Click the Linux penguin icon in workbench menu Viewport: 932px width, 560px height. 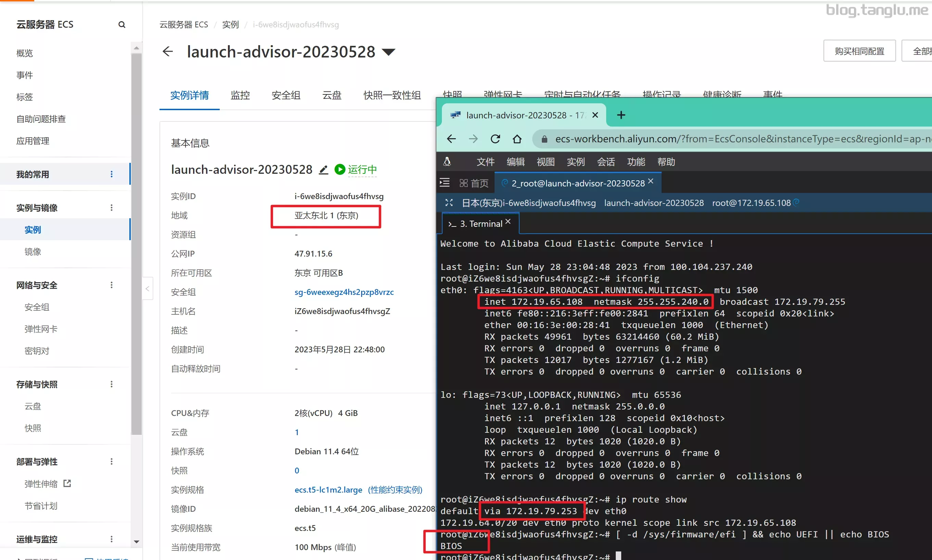[447, 162]
